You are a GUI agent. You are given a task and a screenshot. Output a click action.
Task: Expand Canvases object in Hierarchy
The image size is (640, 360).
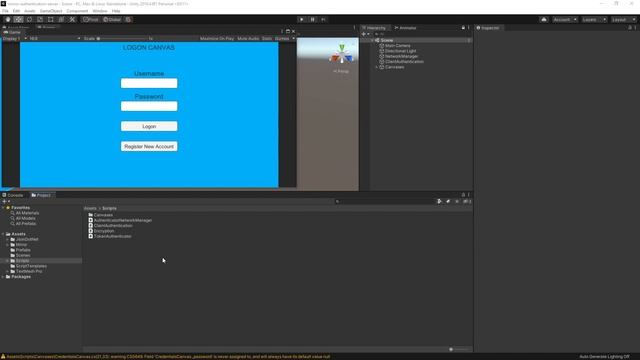(x=377, y=67)
